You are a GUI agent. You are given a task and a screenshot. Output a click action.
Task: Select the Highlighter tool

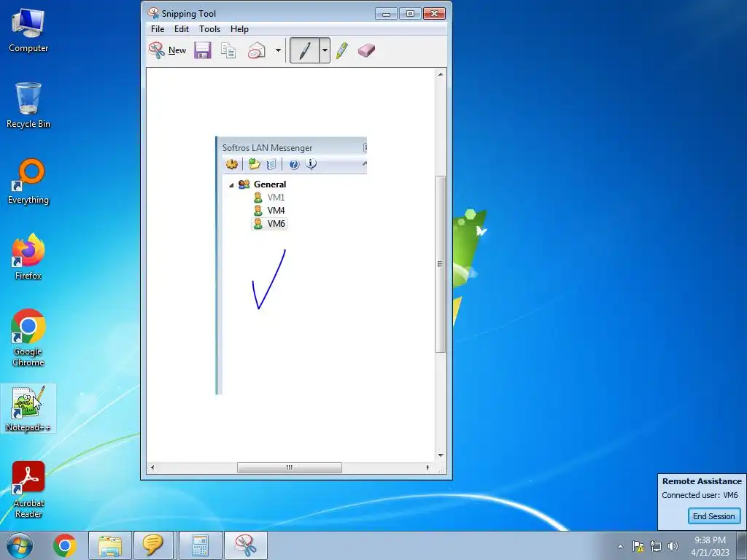click(342, 50)
